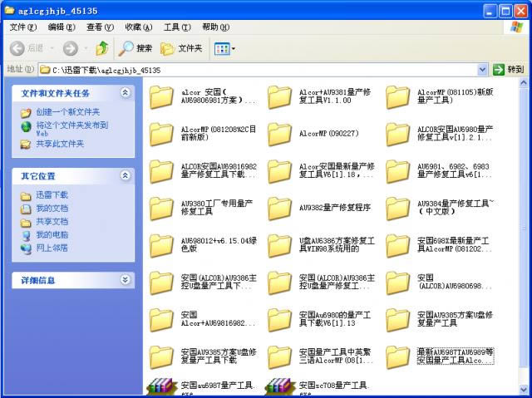Click inside the address bar path field
Viewport: 532px width, 398px height.
249,70
